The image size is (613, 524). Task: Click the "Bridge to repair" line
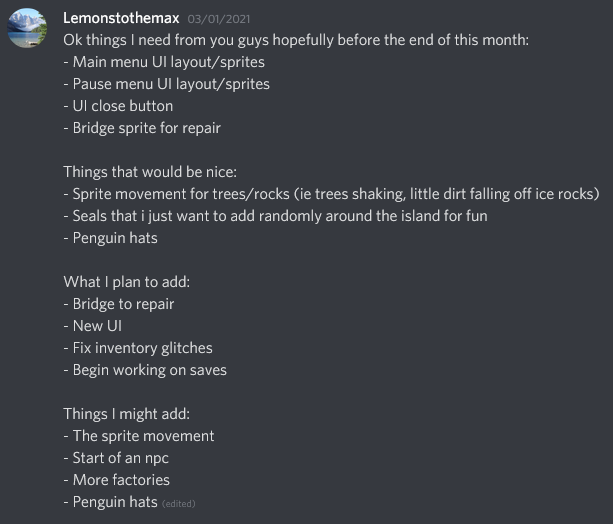coord(124,304)
